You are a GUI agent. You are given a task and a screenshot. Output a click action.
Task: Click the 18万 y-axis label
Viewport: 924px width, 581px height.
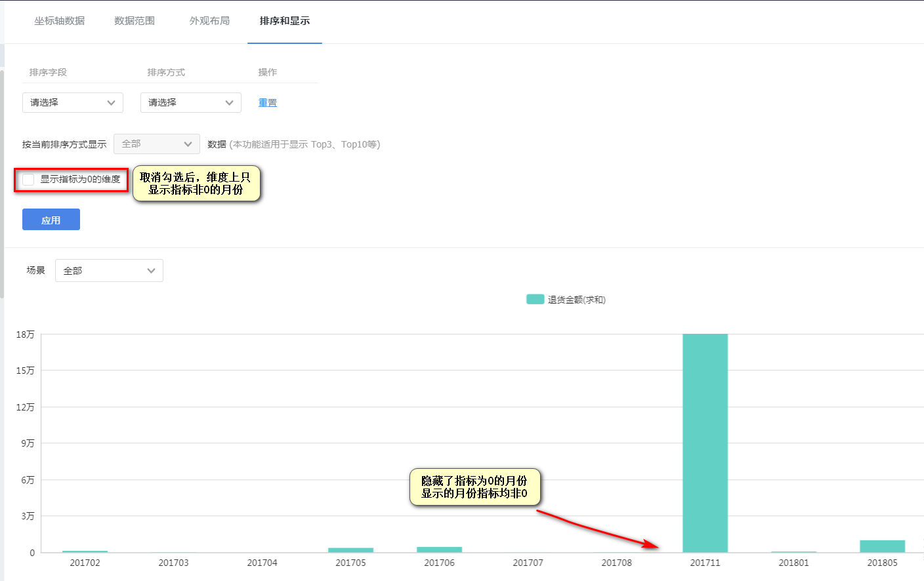point(26,334)
